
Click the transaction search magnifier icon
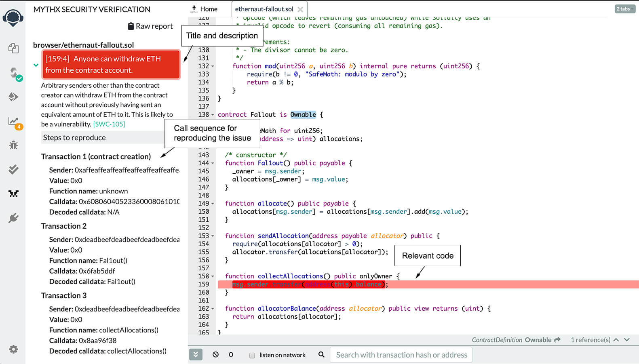321,355
